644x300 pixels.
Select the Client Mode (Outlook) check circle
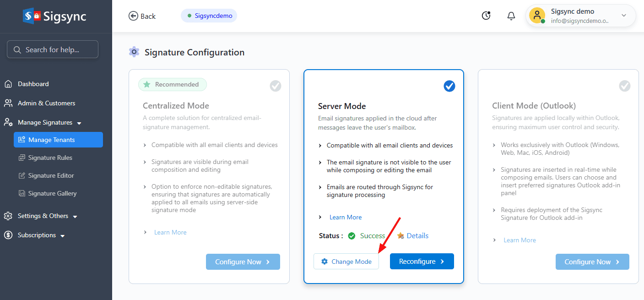point(624,86)
